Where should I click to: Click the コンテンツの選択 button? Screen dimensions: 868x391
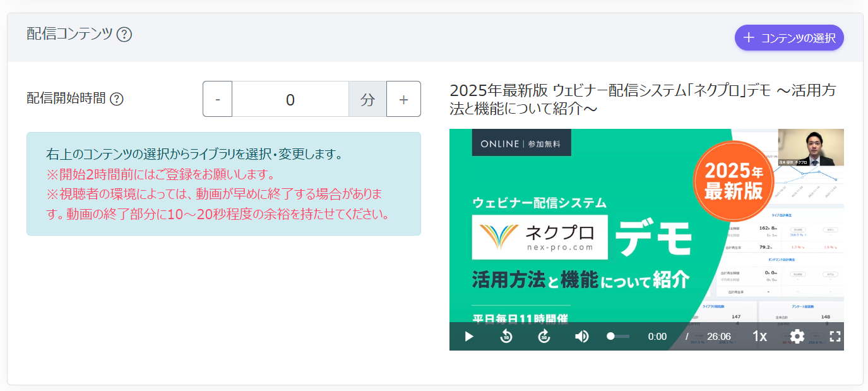(x=789, y=37)
